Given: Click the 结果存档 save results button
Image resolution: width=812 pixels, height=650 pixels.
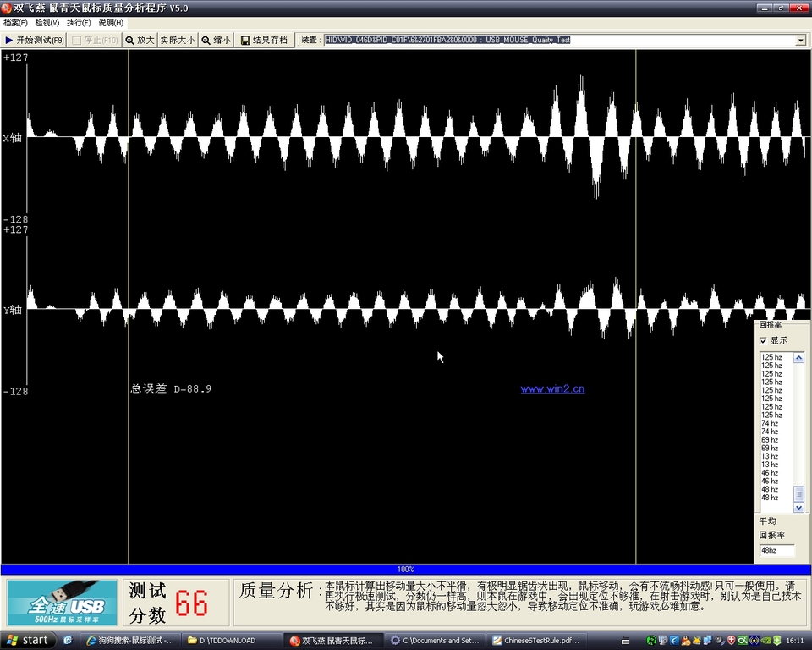Looking at the screenshot, I should point(264,40).
